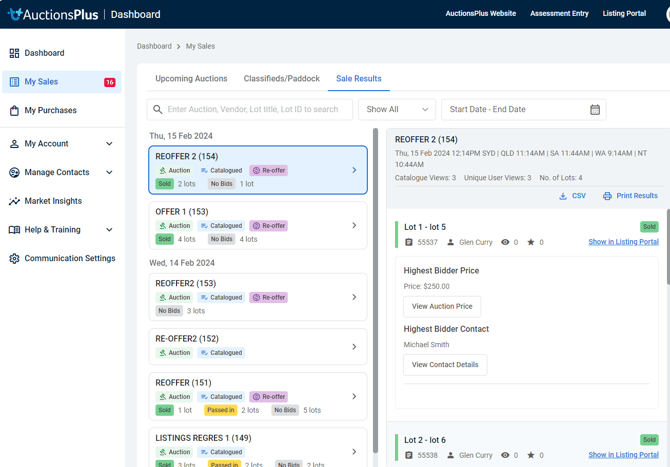The width and height of the screenshot is (670, 467).
Task: Open the Show All filter dropdown
Action: click(x=397, y=110)
